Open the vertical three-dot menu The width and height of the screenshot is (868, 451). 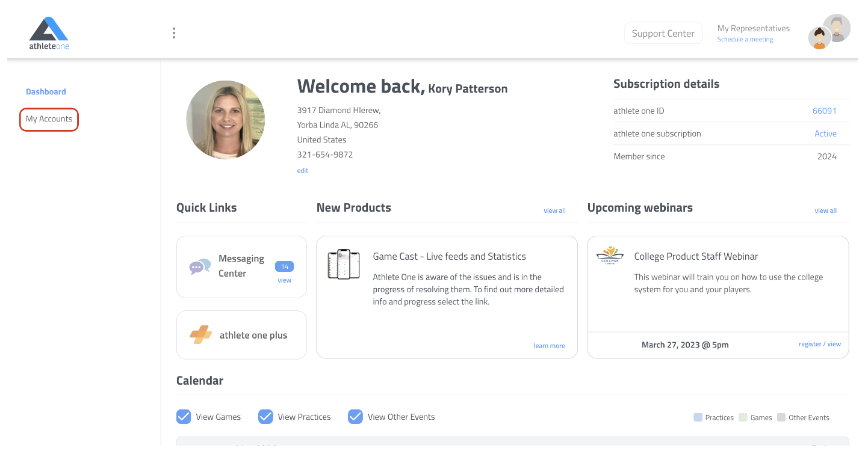pyautogui.click(x=174, y=33)
